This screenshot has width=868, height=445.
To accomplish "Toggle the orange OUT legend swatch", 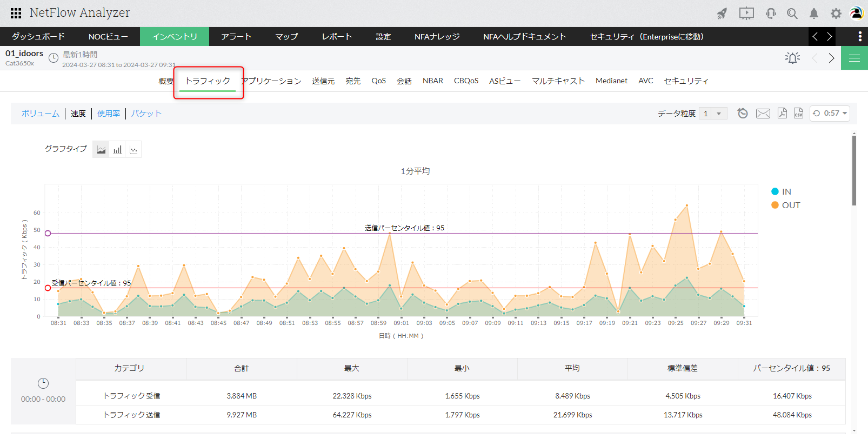I will [x=774, y=205].
